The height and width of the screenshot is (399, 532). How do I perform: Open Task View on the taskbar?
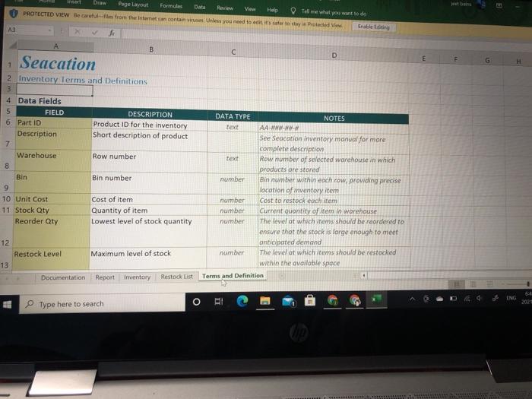click(x=219, y=301)
